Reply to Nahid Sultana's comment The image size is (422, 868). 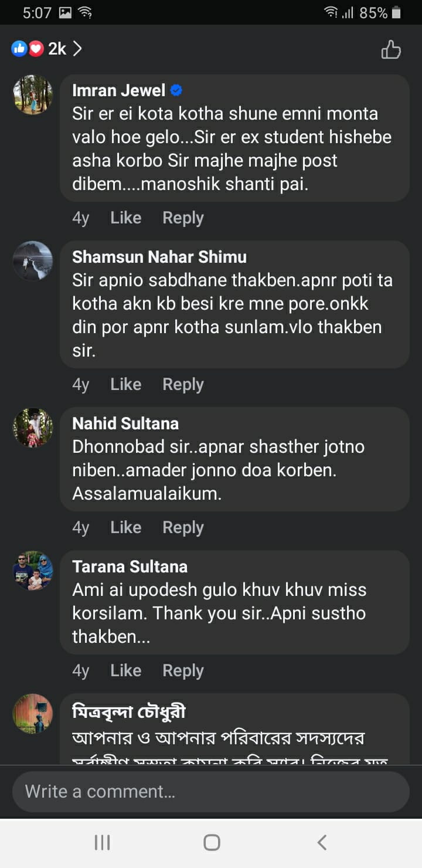183,528
